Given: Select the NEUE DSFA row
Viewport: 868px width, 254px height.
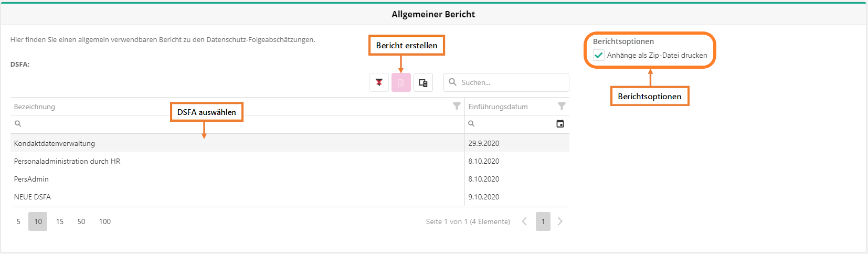Looking at the screenshot, I should (33, 197).
